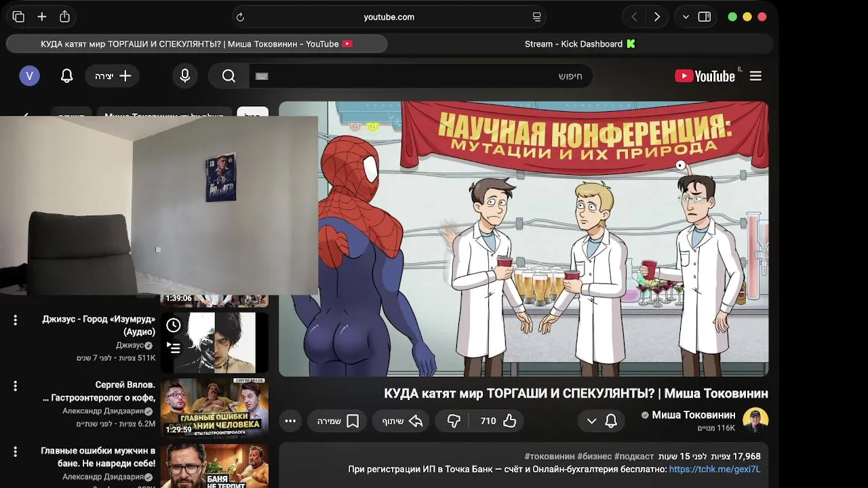868x488 pixels.
Task: Add a new browser tab
Action: click(42, 17)
